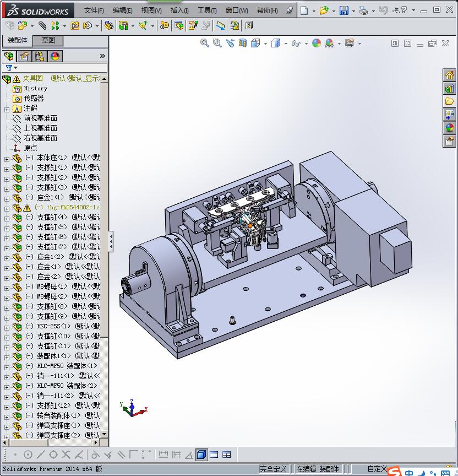
Task: Open the 编辑(E) menu
Action: coord(123,10)
